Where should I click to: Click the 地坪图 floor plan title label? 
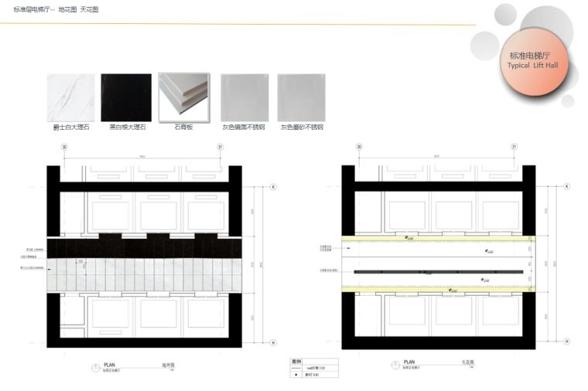click(166, 362)
